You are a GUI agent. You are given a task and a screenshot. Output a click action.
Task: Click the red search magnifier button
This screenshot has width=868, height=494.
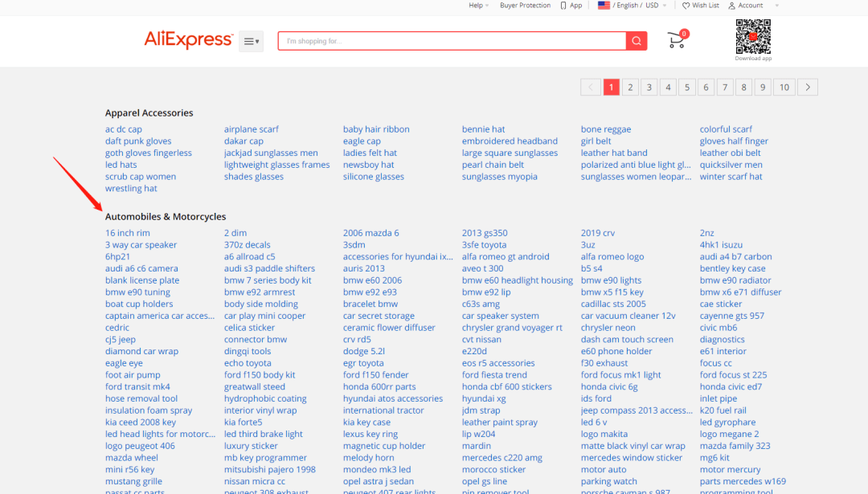pyautogui.click(x=637, y=41)
